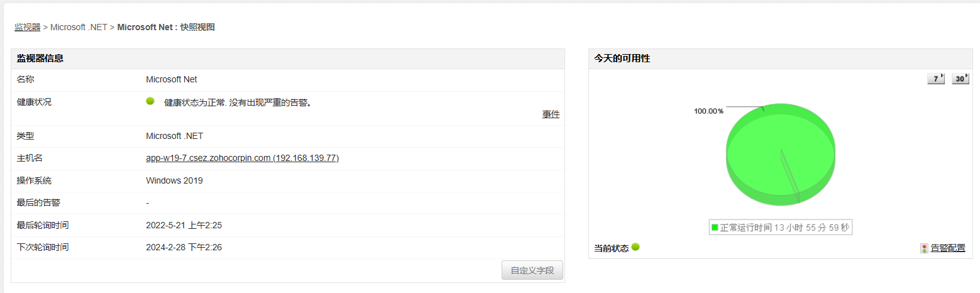Show the 30-day availability report
The image size is (980, 293).
[x=960, y=79]
